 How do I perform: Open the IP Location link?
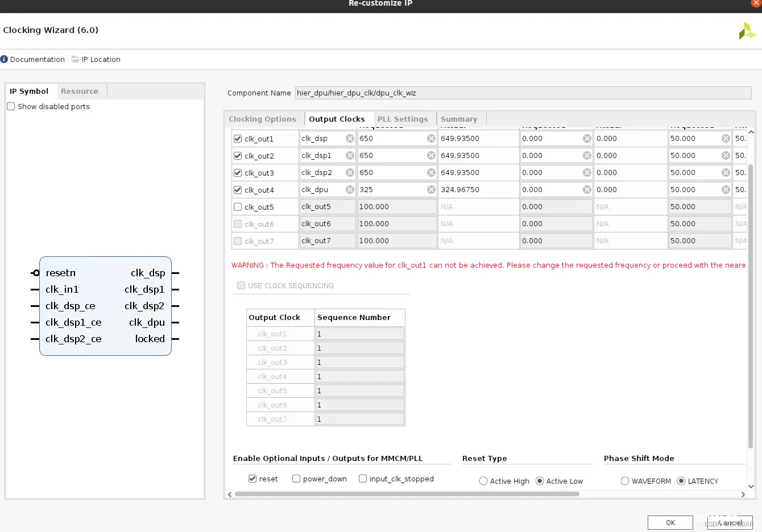tap(101, 59)
